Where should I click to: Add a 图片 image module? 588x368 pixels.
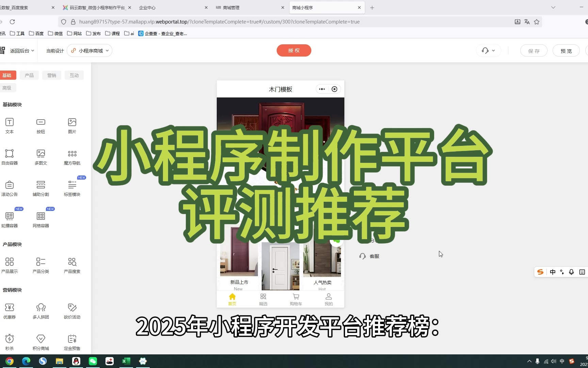[72, 125]
